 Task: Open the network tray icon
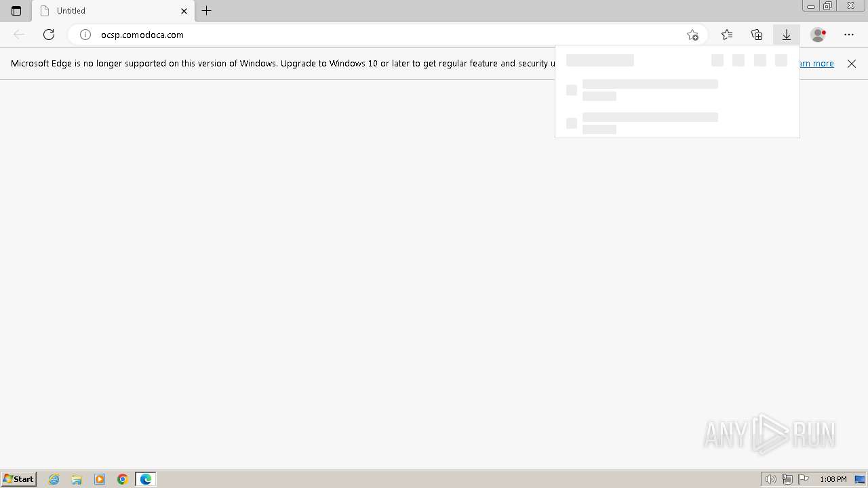787,480
